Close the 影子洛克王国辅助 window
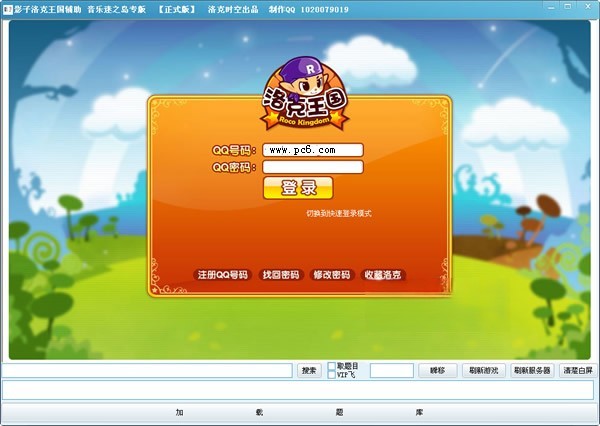 [588, 7]
